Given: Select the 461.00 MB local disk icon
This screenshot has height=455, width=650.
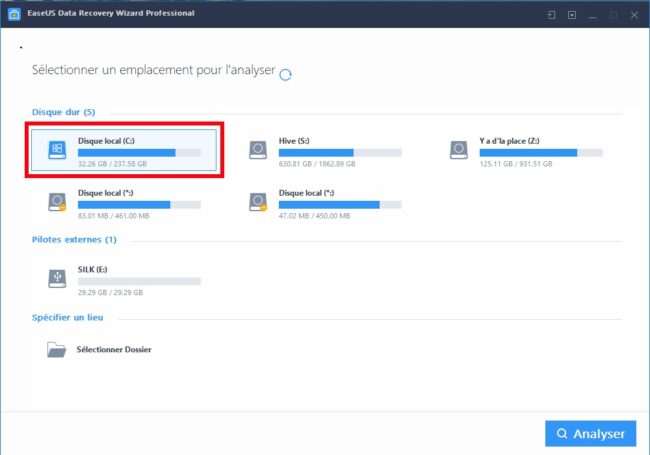Looking at the screenshot, I should tap(57, 202).
